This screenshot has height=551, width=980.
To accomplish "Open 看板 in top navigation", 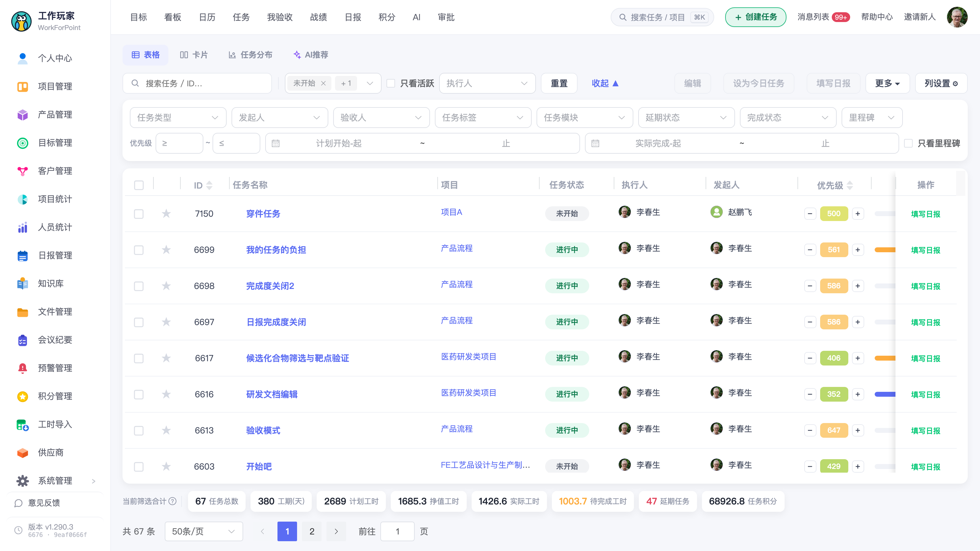I will tap(172, 17).
